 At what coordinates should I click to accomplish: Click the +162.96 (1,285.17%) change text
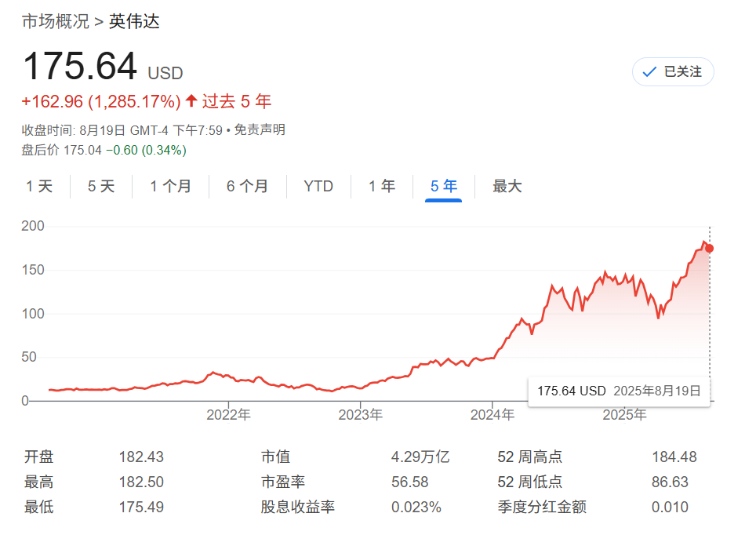[101, 102]
